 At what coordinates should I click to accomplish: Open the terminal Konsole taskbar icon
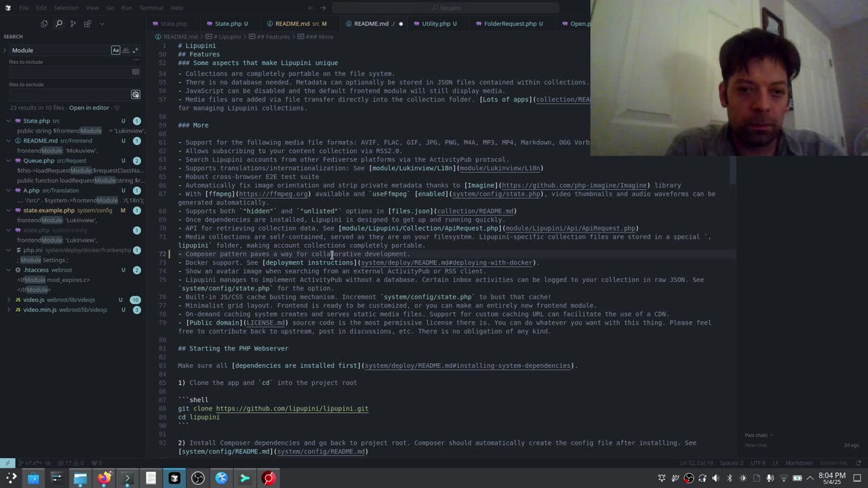pyautogui.click(x=127, y=478)
